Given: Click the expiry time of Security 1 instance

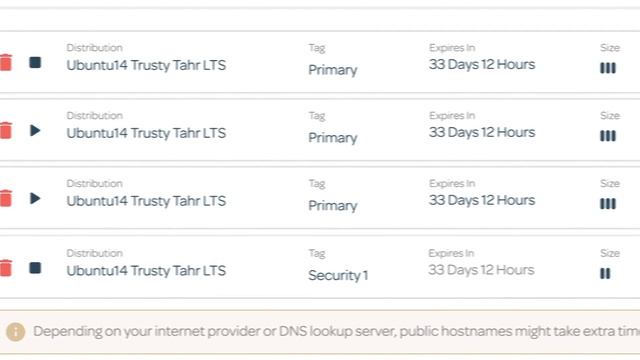Looking at the screenshot, I should [x=481, y=270].
